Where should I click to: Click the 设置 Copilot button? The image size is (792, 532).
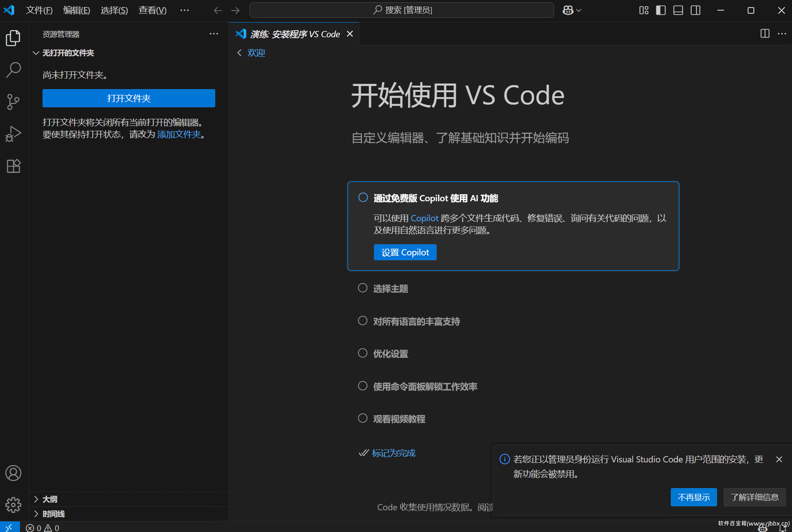pyautogui.click(x=405, y=252)
